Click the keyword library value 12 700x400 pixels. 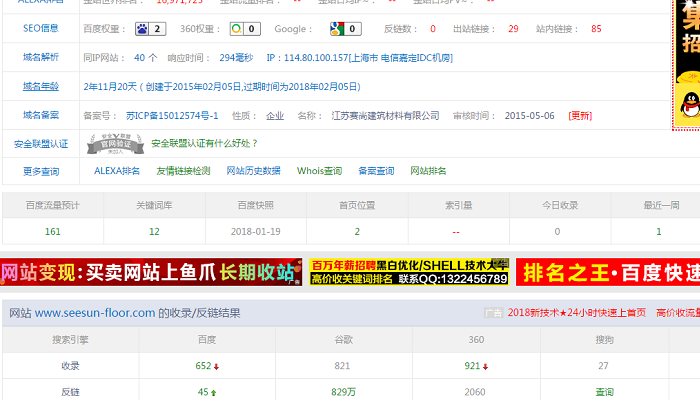[154, 232]
